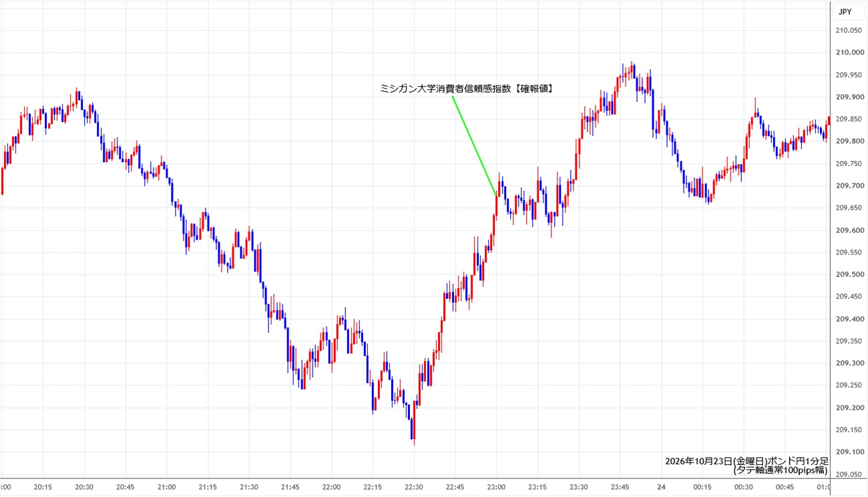868x497 pixels.
Task: Click the 209.050 price label
Action: (x=848, y=474)
